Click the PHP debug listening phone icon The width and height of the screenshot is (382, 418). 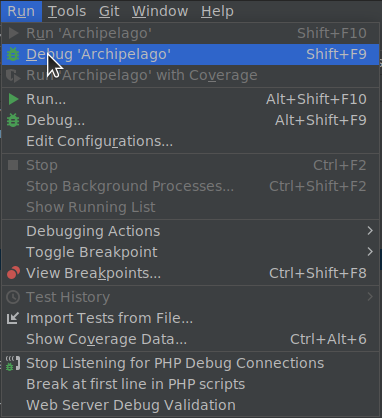(13, 363)
